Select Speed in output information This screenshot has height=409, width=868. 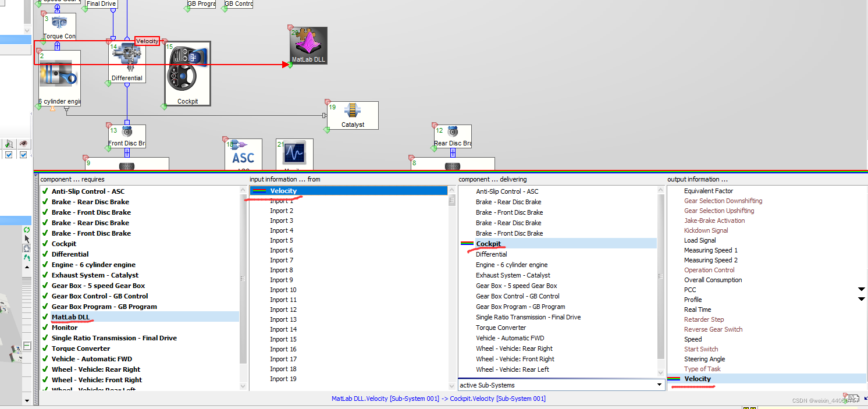[x=693, y=339]
